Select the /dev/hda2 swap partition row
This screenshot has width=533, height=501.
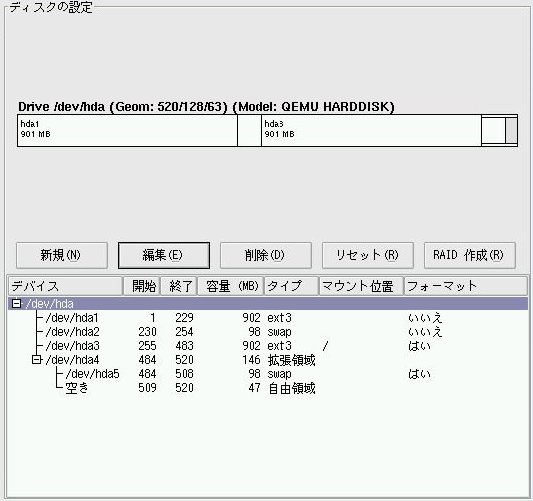268,332
